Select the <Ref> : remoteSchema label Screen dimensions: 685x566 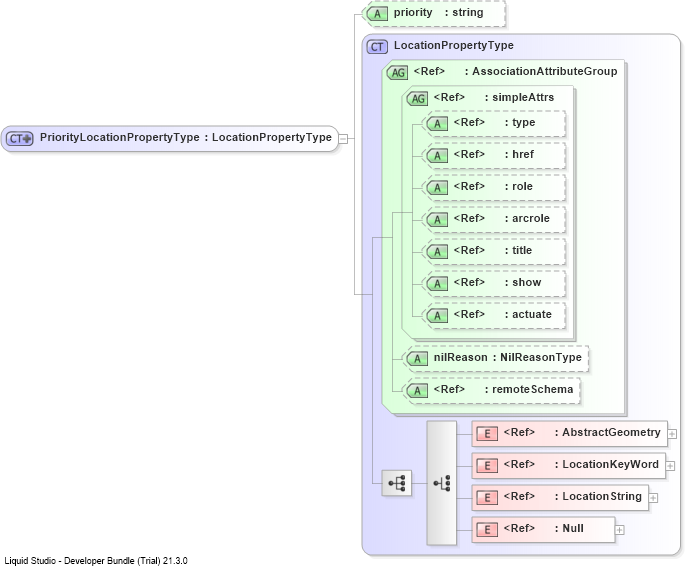pyautogui.click(x=503, y=389)
